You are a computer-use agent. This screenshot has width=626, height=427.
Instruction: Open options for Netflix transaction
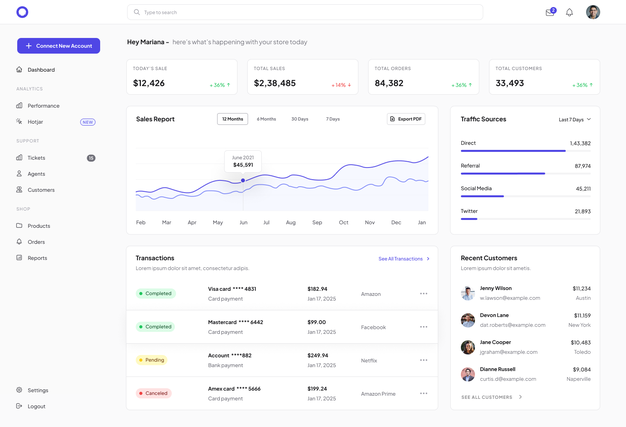423,360
